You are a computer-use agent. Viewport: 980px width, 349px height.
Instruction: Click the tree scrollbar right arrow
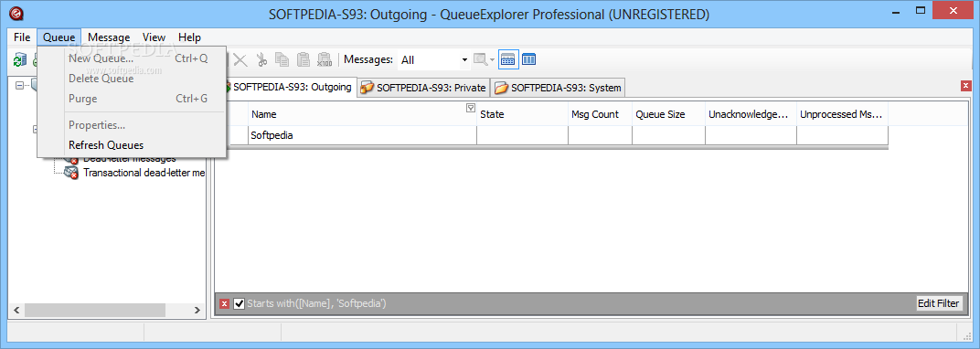[x=197, y=310]
